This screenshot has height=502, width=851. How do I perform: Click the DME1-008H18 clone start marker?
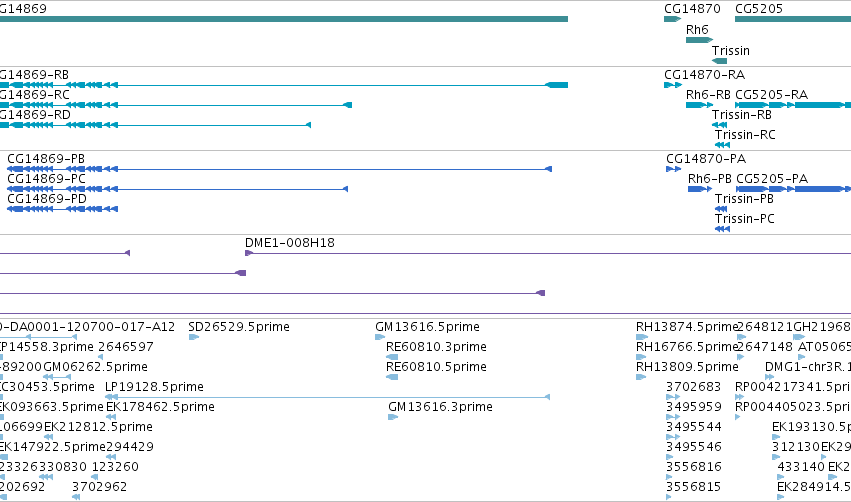(x=249, y=253)
